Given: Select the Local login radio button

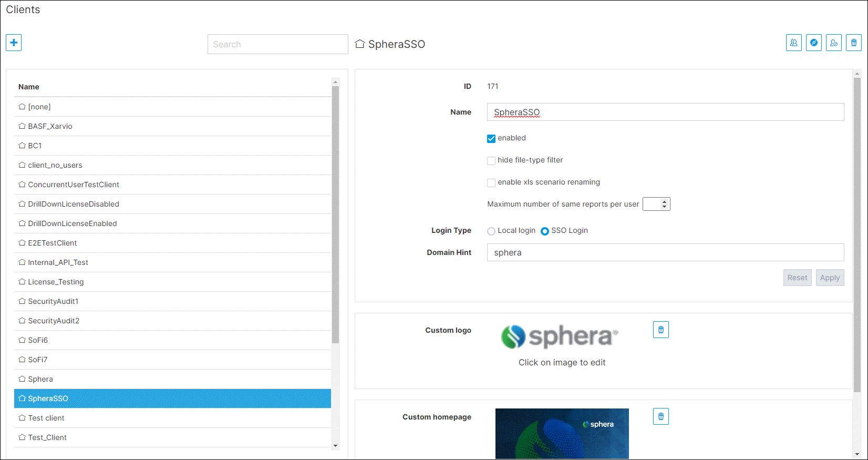Looking at the screenshot, I should point(491,231).
